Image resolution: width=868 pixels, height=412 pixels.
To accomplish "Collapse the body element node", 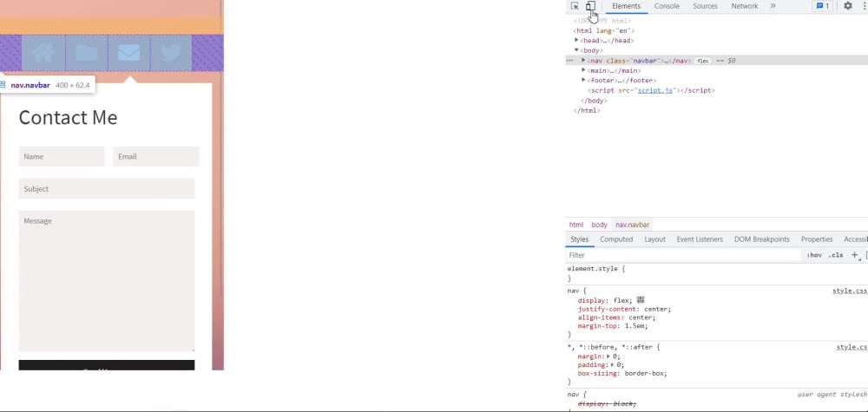I will tap(576, 50).
